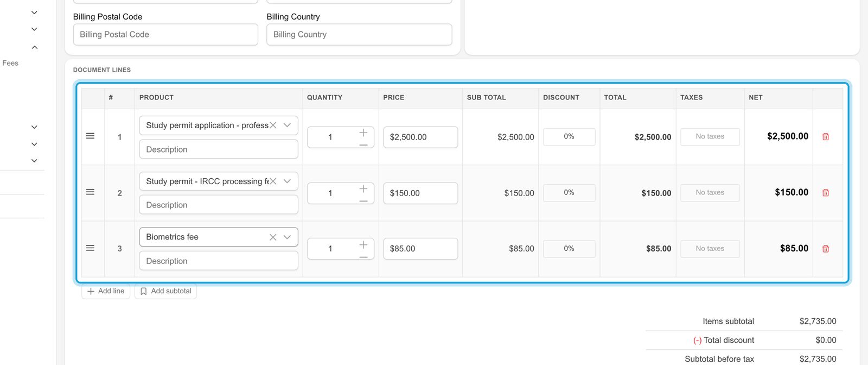868x365 pixels.
Task: Decrease quantity for the Biometrics fee line
Action: (363, 256)
